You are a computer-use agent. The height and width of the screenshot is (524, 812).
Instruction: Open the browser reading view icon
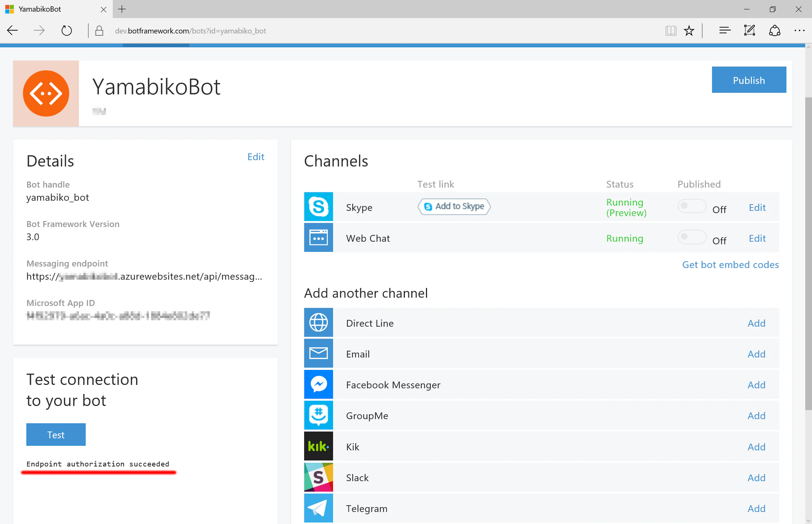[671, 31]
